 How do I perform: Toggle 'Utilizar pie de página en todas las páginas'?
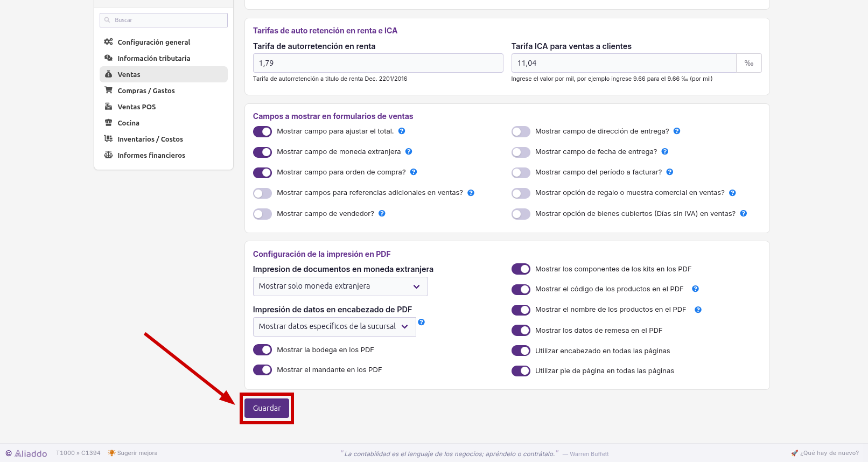click(521, 371)
